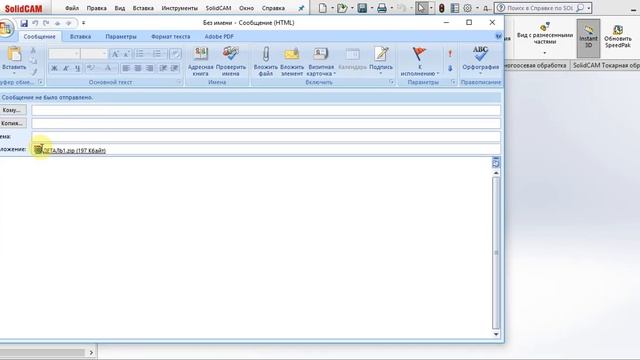Select the attached ДЕТАЛЬ1.zip file

(70, 150)
